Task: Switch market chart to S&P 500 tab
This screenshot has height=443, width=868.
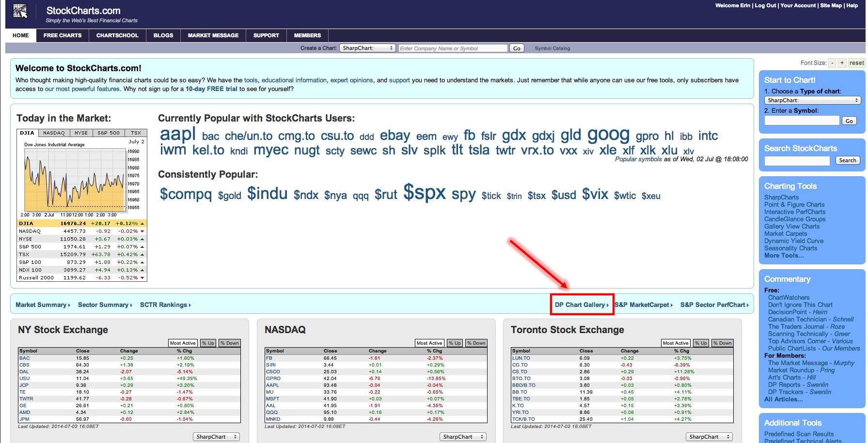Action: (x=109, y=133)
